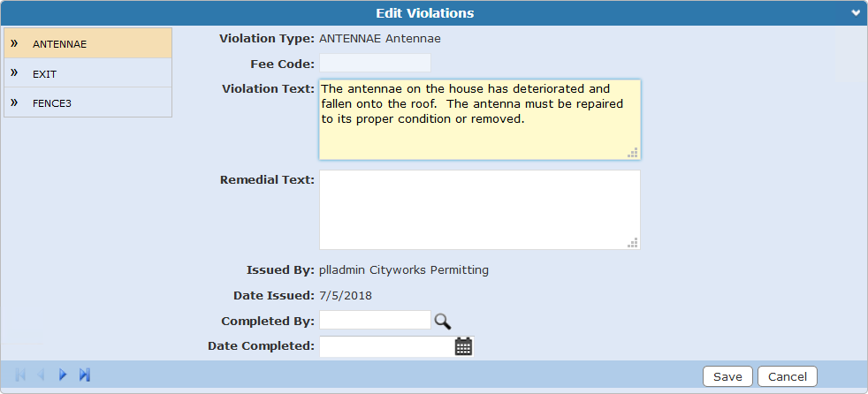Open the Date Completed calendar picker
The image size is (868, 394).
pyautogui.click(x=463, y=346)
